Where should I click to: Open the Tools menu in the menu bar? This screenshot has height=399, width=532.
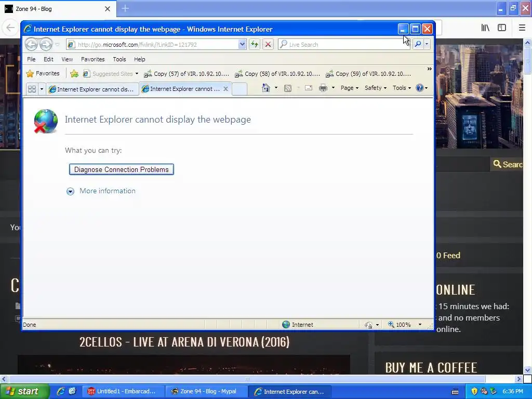point(119,59)
